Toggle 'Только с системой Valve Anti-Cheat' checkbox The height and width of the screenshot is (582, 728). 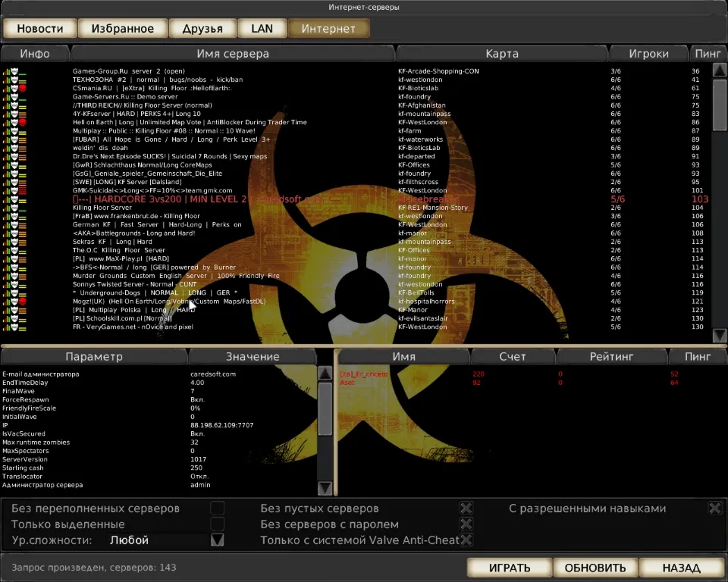(466, 540)
